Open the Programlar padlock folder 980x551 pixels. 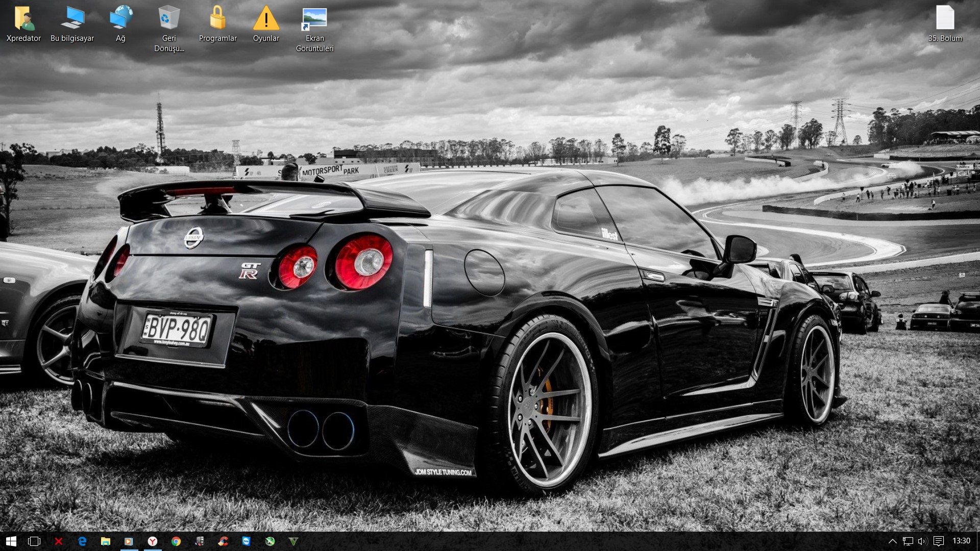(217, 19)
